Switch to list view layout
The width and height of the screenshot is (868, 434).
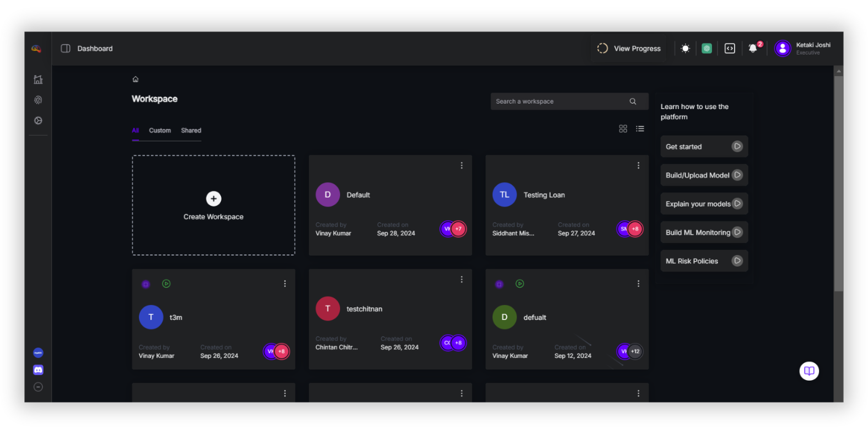(x=640, y=128)
